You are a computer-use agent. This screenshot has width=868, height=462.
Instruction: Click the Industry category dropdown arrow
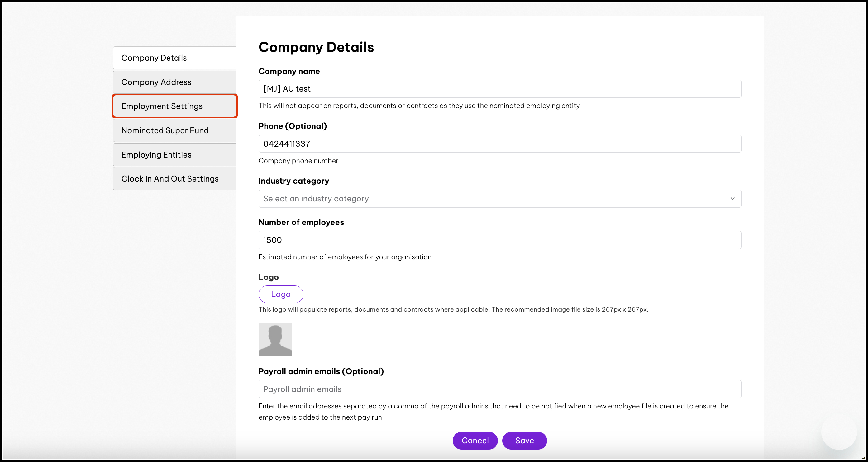point(732,199)
